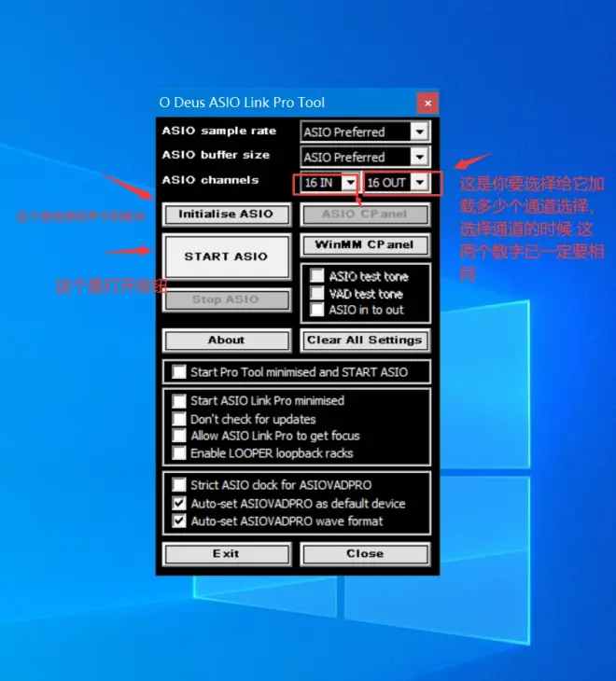616x681 pixels.
Task: Click Clear All Settings button
Action: click(365, 340)
